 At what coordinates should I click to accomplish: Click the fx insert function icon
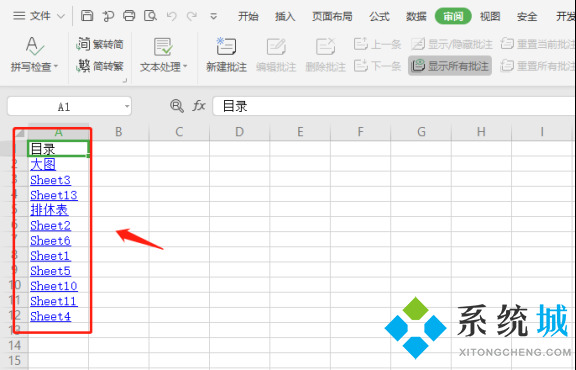click(x=199, y=106)
